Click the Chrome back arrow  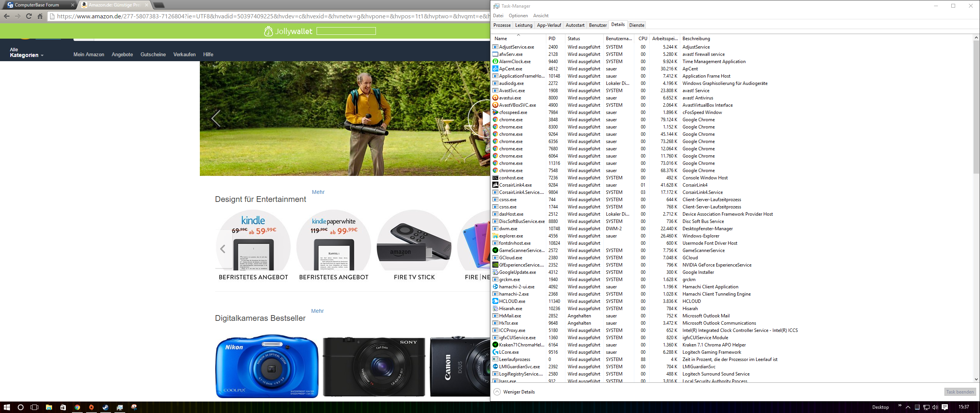coord(7,16)
